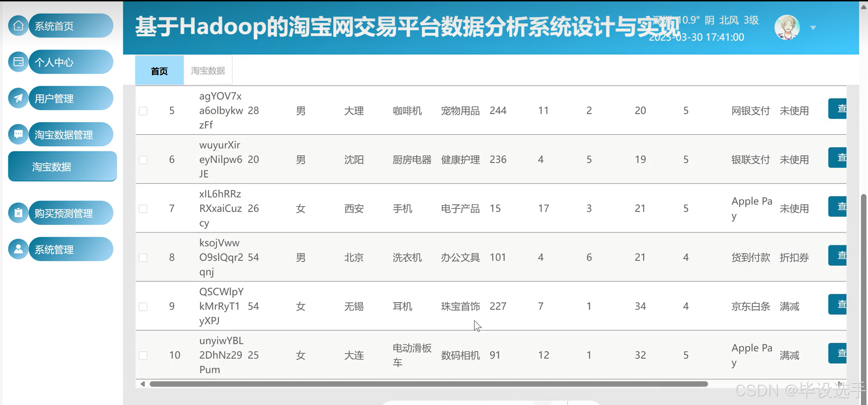
Task: Click the username cell QSCWlpYkMrRyT1yXPJ
Action: click(x=221, y=306)
